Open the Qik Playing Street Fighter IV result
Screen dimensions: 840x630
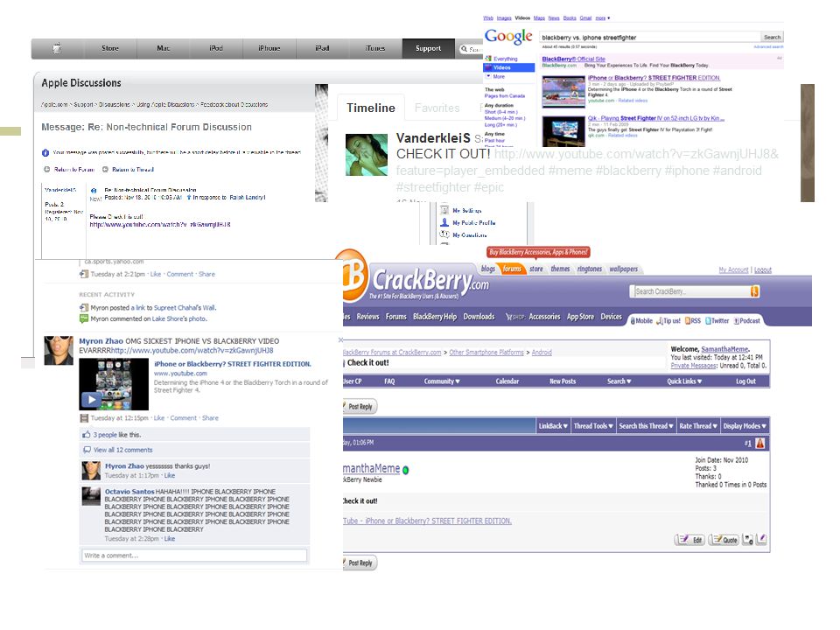click(655, 118)
